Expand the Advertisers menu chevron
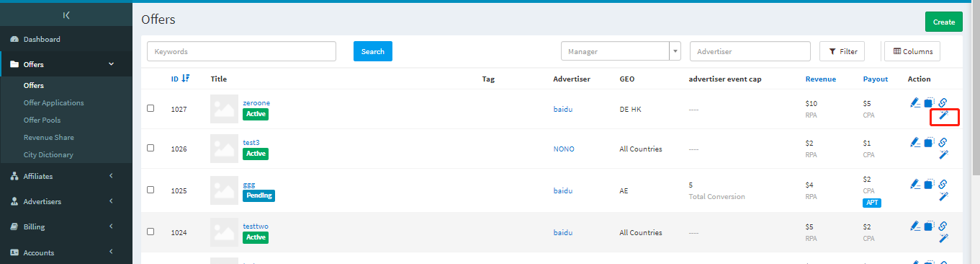 point(112,201)
